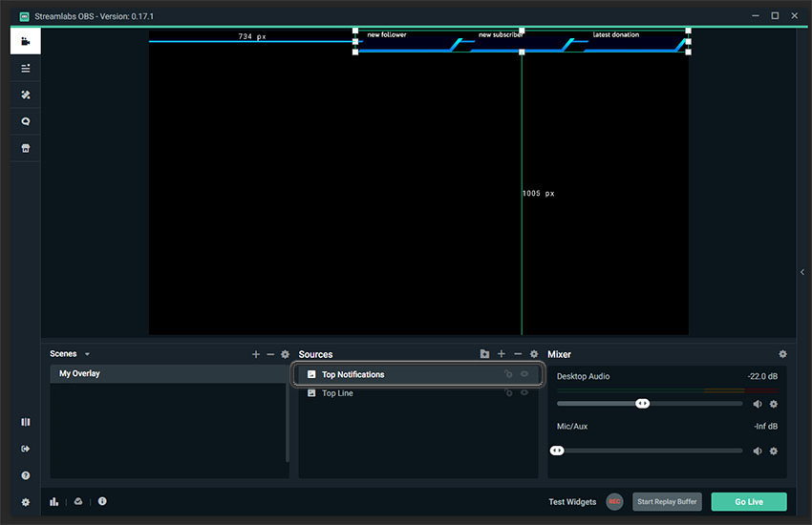
Task: Click Start Replay Buffer button
Action: [x=667, y=502]
